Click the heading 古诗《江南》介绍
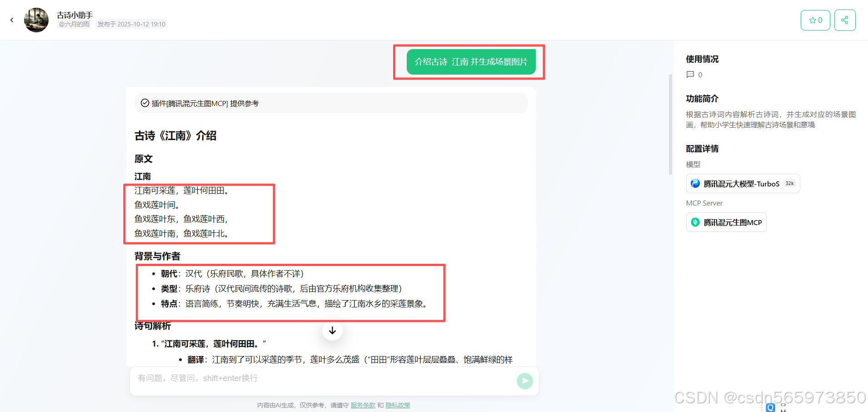Image resolution: width=868 pixels, height=412 pixels. [175, 136]
